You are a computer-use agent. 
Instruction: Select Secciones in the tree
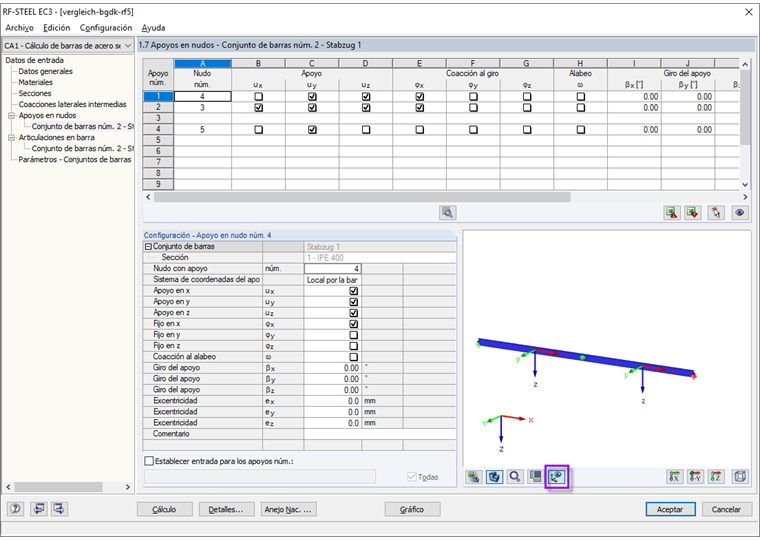[x=34, y=93]
